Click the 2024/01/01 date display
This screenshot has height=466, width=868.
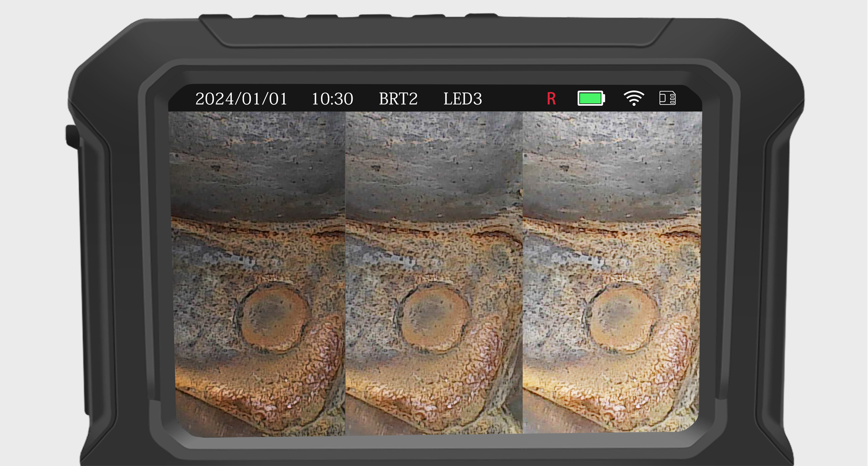tap(241, 99)
